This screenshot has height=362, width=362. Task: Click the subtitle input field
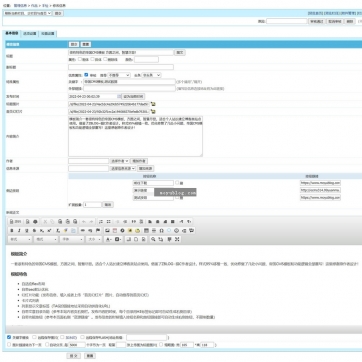[x=121, y=67]
